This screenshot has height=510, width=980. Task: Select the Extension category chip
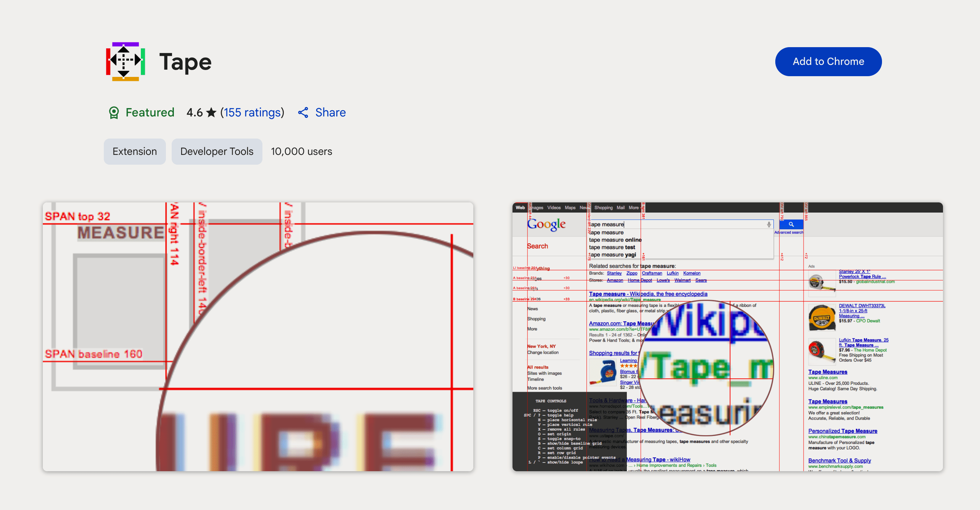[135, 151]
